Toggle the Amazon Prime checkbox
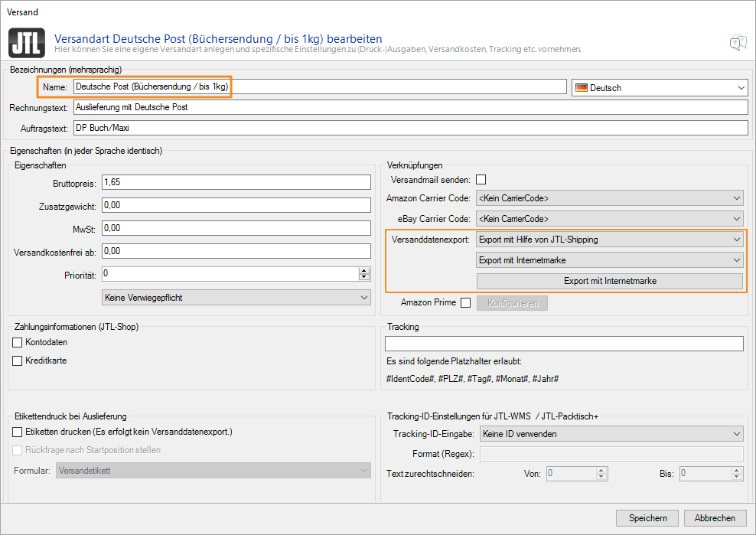 point(466,303)
